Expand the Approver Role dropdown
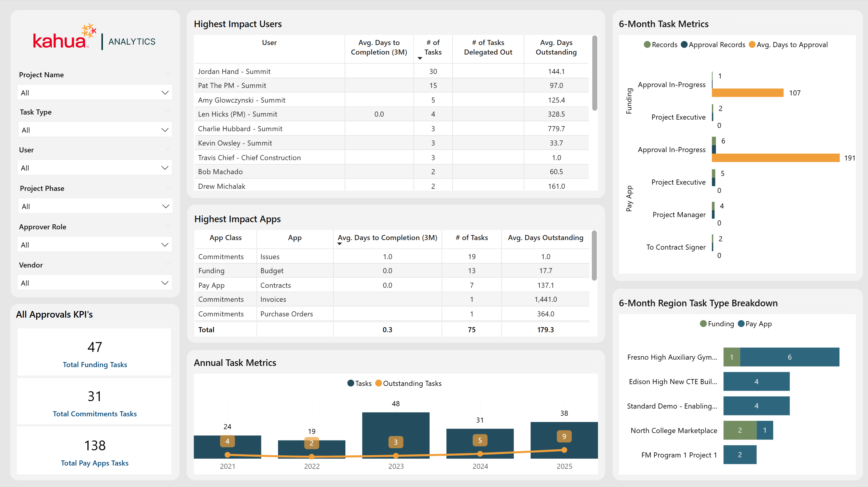Viewport: 868px width, 487px height. tap(95, 245)
